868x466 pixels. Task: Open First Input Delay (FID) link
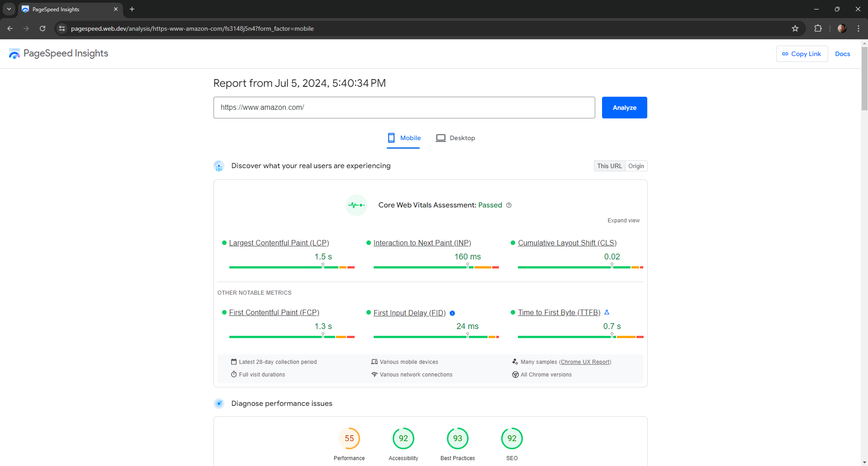(409, 313)
